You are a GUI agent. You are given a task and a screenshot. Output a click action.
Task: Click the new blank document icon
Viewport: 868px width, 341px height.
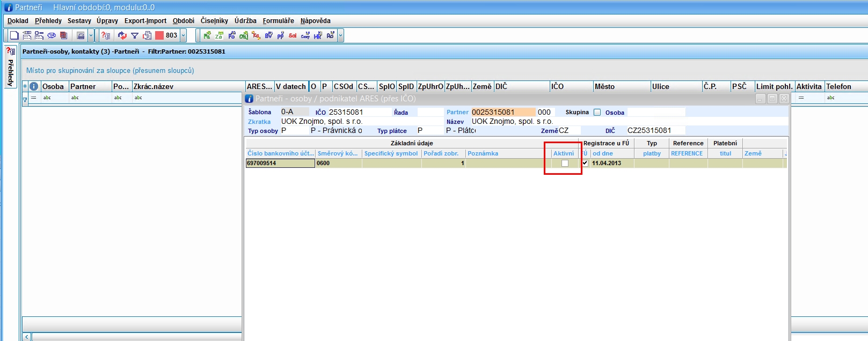pos(14,35)
